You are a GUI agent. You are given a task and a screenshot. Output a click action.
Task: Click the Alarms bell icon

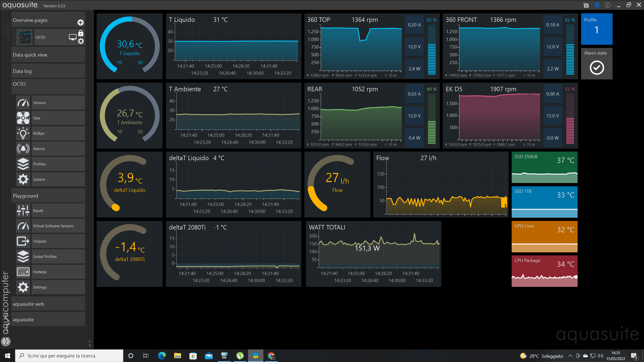click(x=23, y=149)
